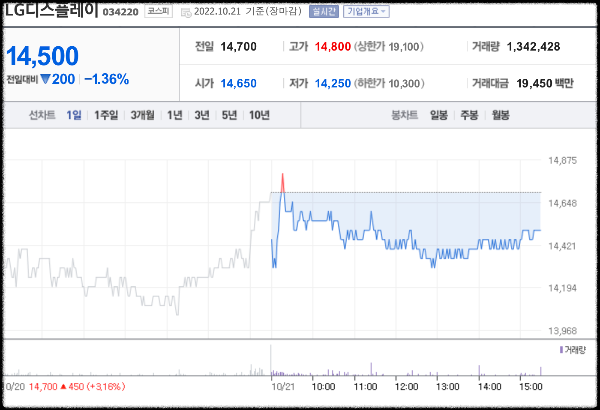Click the down-triangle icon before 200
Image resolution: width=600 pixels, height=410 pixels.
46,79
